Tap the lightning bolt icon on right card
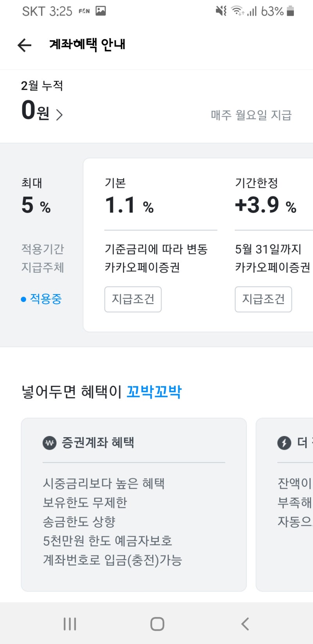This screenshot has width=313, height=644. [284, 442]
